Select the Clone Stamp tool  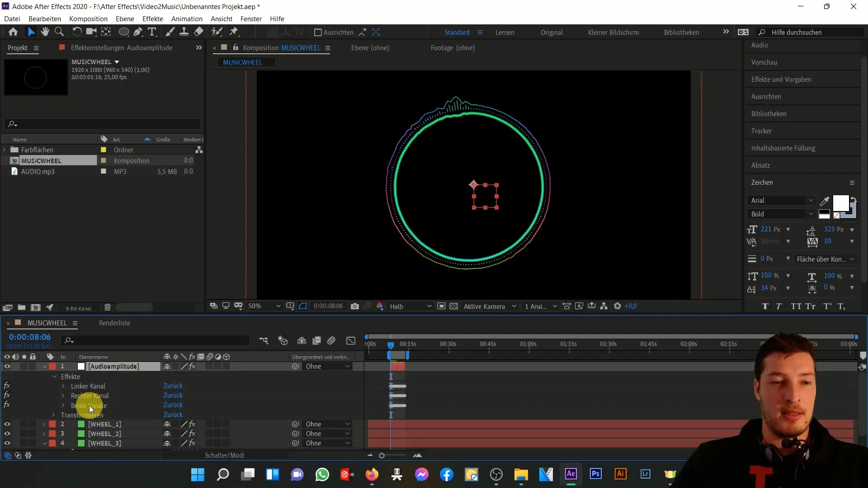[184, 32]
